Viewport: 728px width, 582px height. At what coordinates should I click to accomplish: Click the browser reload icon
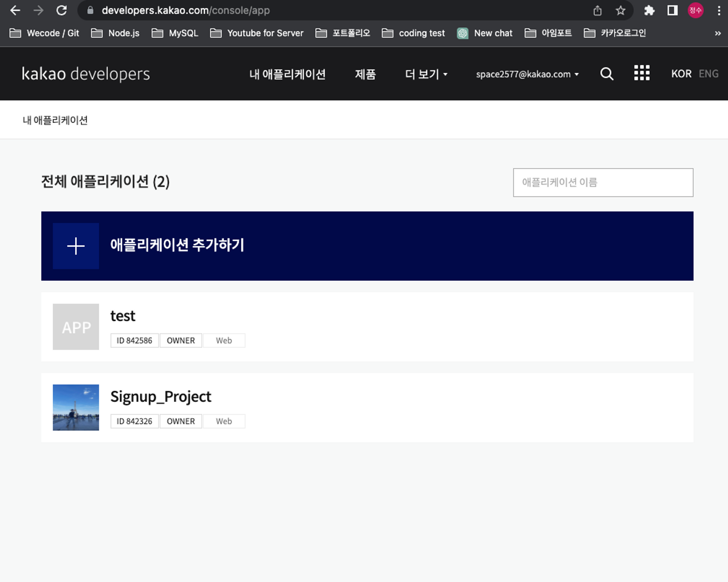point(62,11)
